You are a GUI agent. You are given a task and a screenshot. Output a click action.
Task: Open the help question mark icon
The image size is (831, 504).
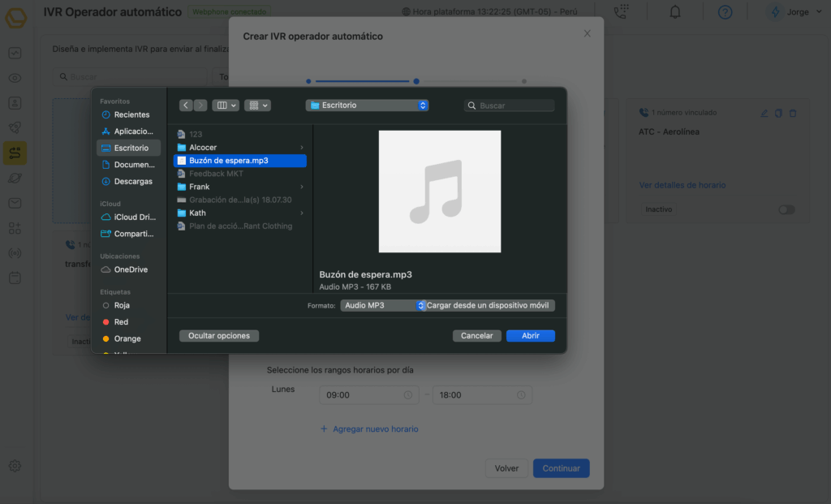point(725,12)
